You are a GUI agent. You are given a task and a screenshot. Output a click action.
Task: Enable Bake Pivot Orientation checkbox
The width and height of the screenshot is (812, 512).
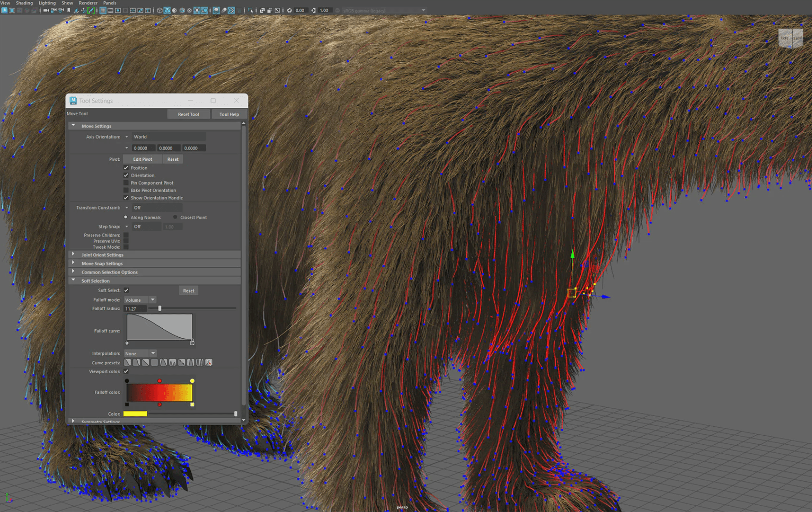click(x=126, y=190)
